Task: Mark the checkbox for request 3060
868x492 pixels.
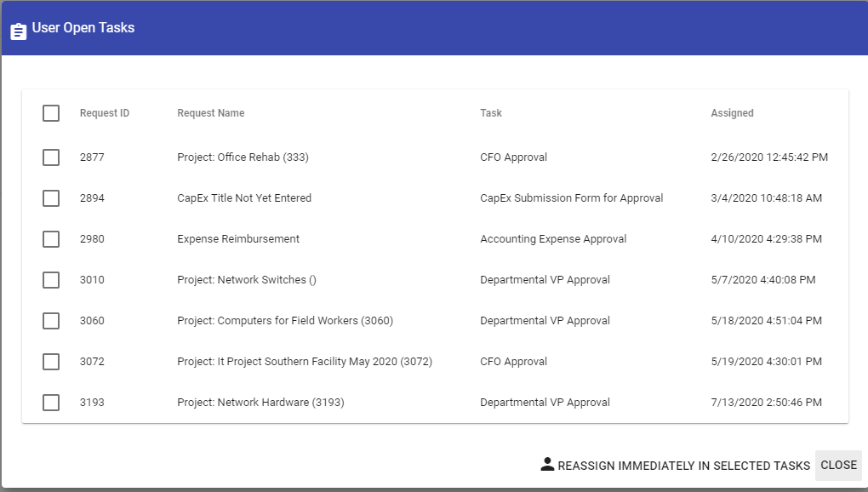Action: tap(51, 321)
